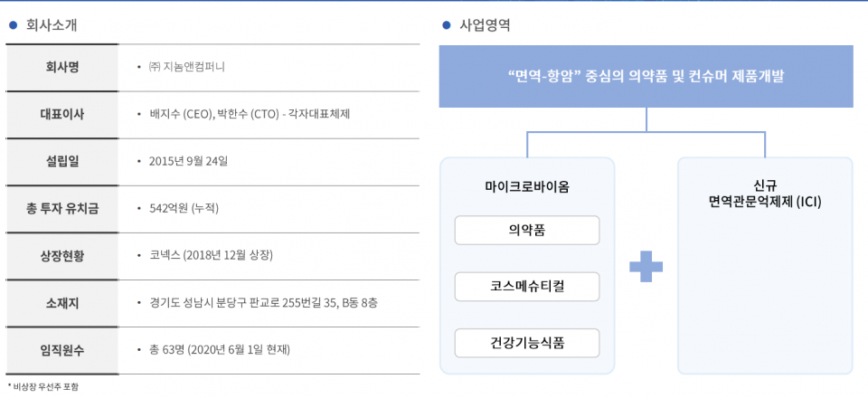This screenshot has height=398, width=868.
Task: Click the blue "면역-항암" header banner
Action: [646, 77]
